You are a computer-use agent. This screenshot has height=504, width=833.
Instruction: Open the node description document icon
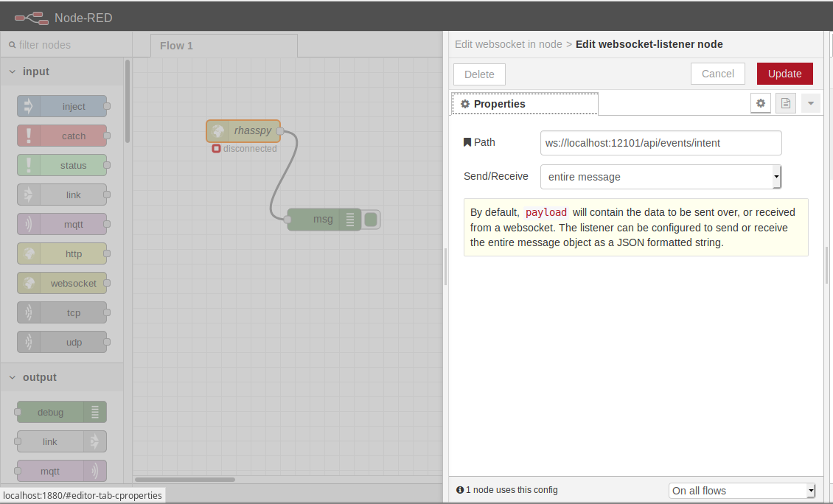click(786, 103)
